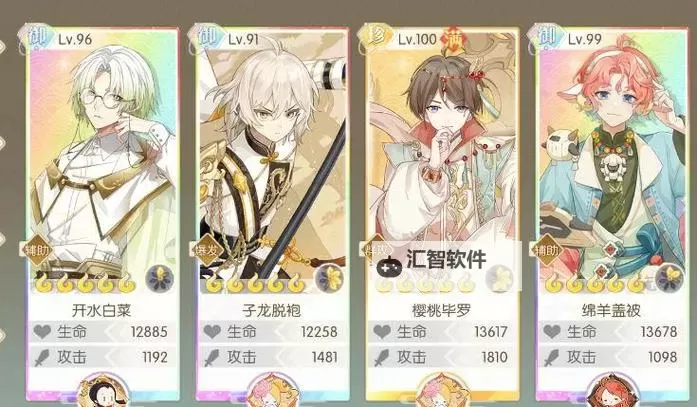Select the 樱桃毕罗 character card portrait
Image resolution: width=697 pixels, height=407 pixels.
click(x=442, y=162)
